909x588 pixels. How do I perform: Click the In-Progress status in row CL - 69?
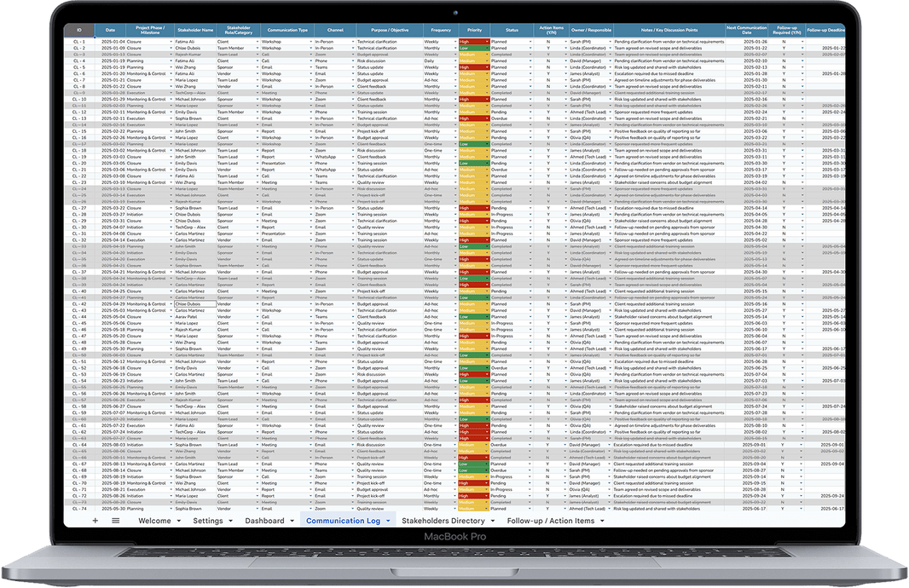510,476
